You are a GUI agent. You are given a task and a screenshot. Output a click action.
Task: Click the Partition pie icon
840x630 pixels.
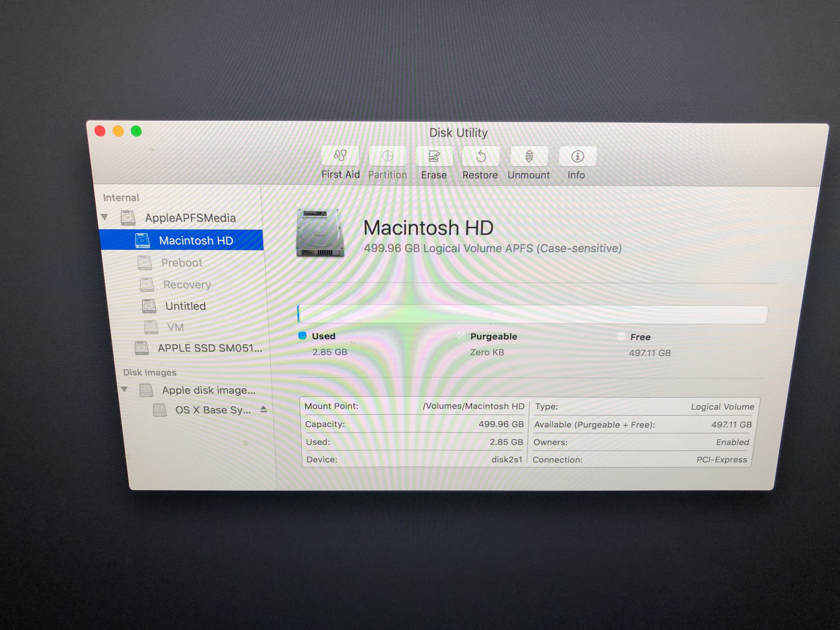pyautogui.click(x=387, y=156)
